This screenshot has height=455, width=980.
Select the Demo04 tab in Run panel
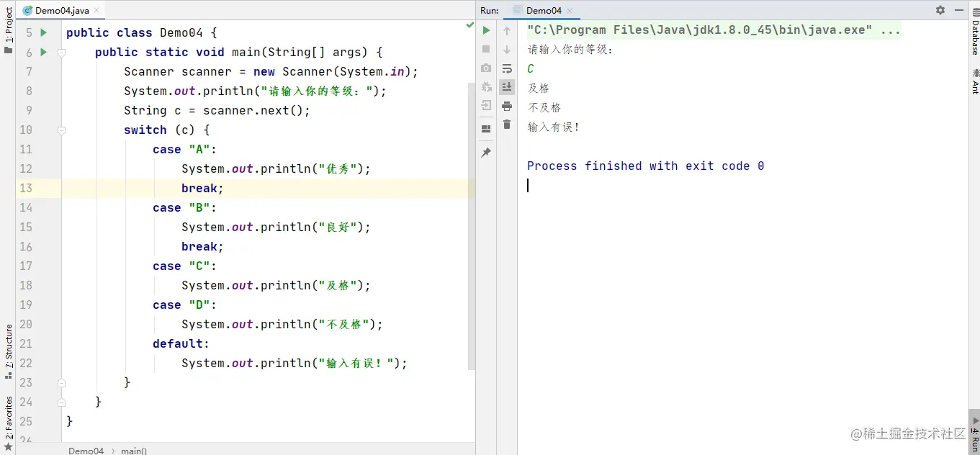click(x=544, y=10)
